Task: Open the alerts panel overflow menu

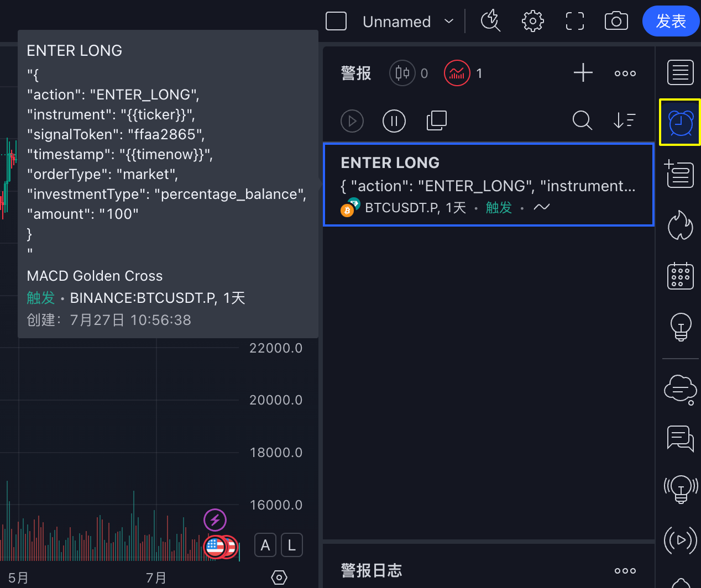Action: [625, 72]
